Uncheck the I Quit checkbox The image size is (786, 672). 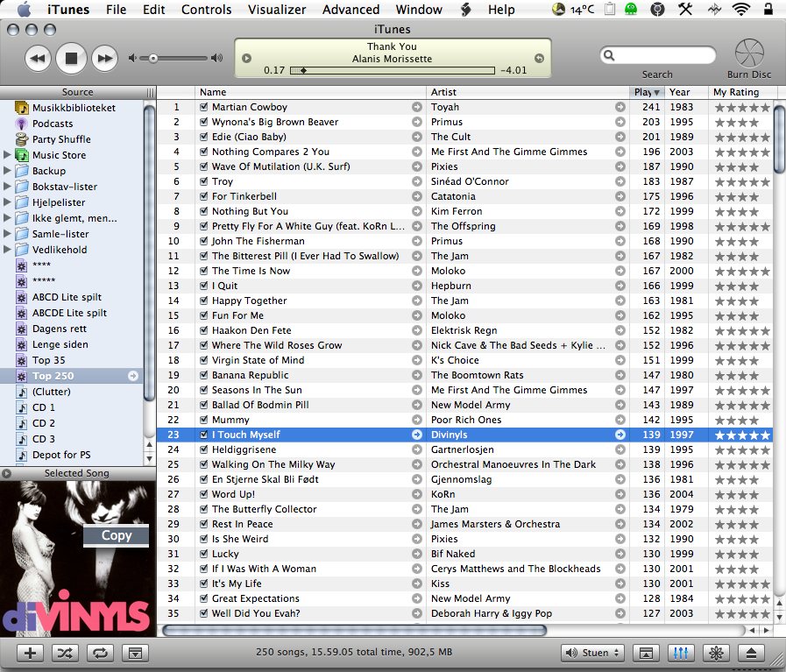(x=203, y=286)
